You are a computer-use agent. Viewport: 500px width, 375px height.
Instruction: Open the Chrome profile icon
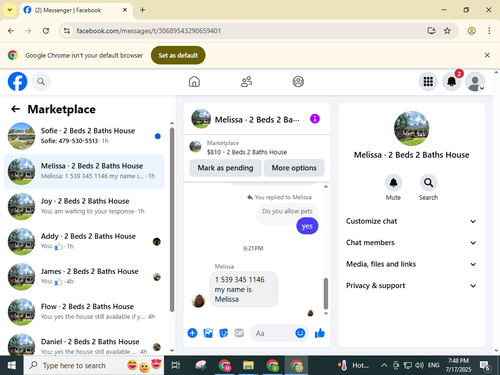click(x=471, y=31)
